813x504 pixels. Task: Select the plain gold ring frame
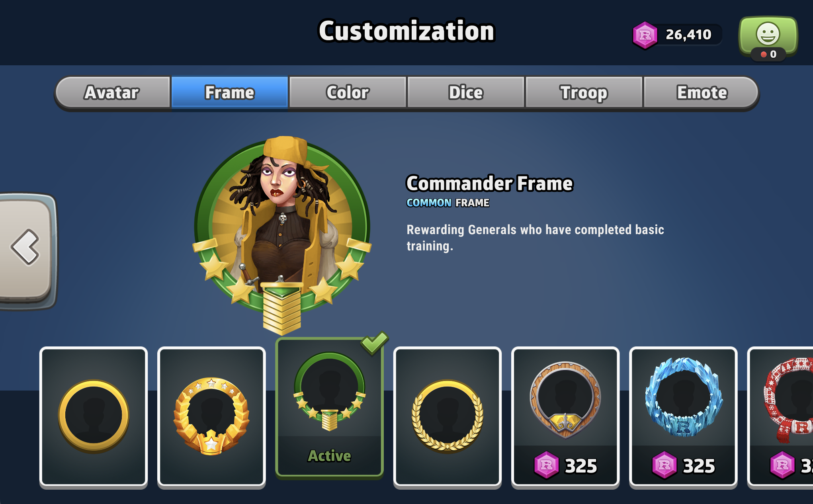coord(94,416)
